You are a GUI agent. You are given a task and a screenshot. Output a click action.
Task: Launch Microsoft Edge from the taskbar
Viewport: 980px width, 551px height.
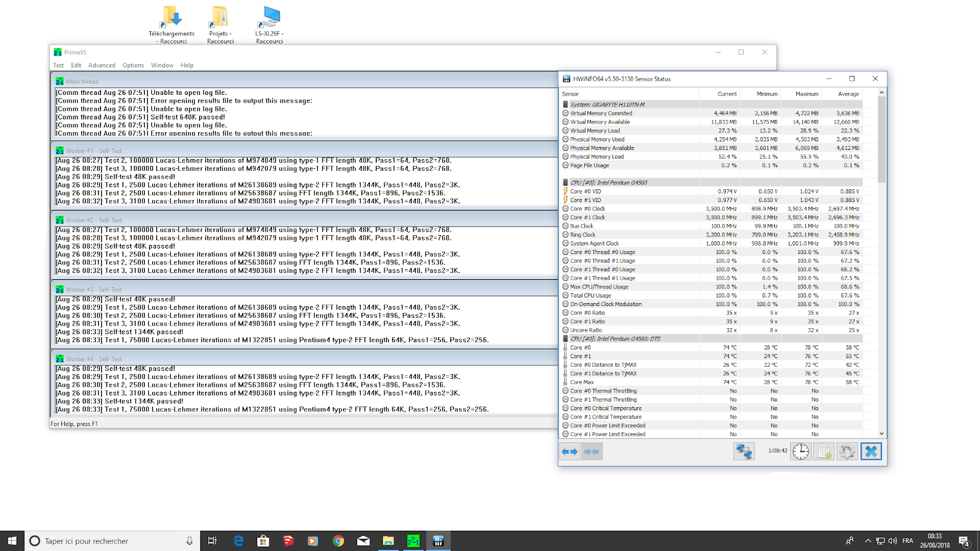tap(238, 541)
